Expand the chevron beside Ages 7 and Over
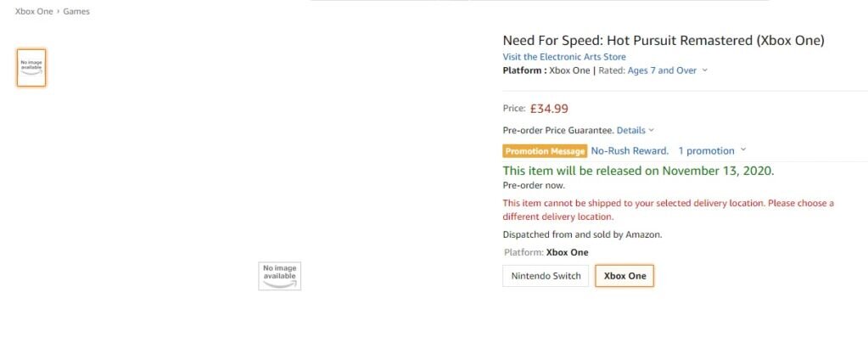The image size is (868, 354). click(x=704, y=70)
